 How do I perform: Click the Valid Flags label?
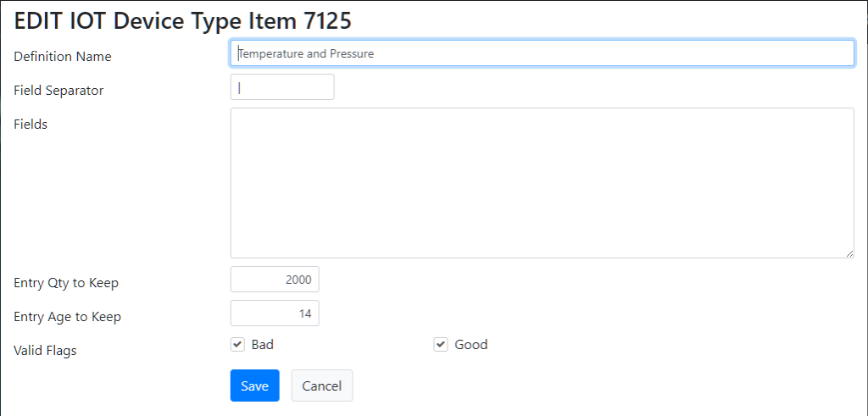[x=46, y=350]
